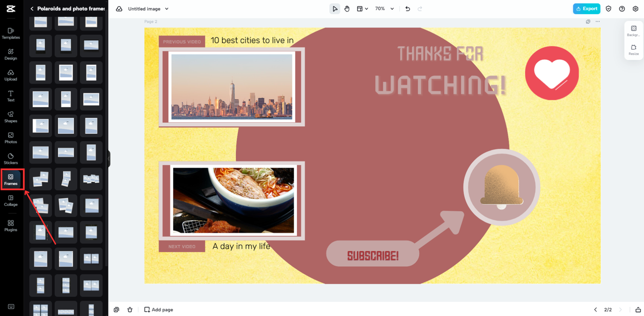Image resolution: width=644 pixels, height=316 pixels.
Task: Select the NEXT VIDEO label on canvas
Action: point(182,247)
